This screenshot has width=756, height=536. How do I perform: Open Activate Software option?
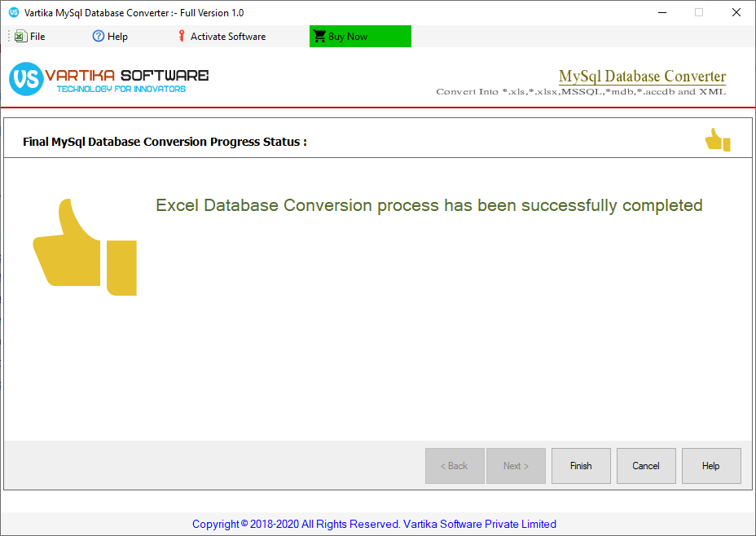pyautogui.click(x=222, y=36)
